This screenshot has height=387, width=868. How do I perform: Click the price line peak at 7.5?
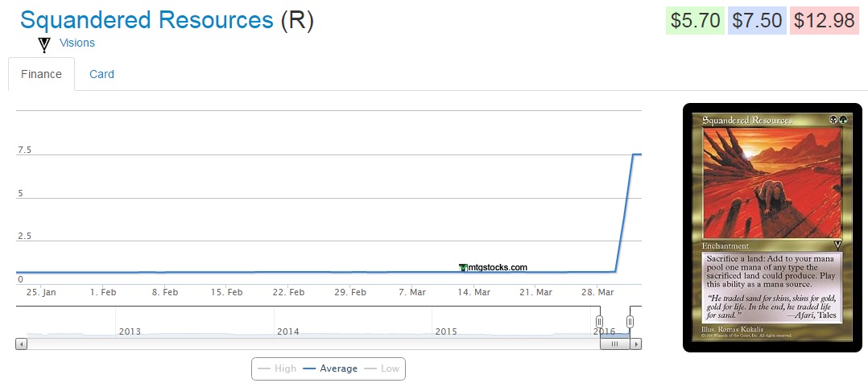(x=636, y=154)
